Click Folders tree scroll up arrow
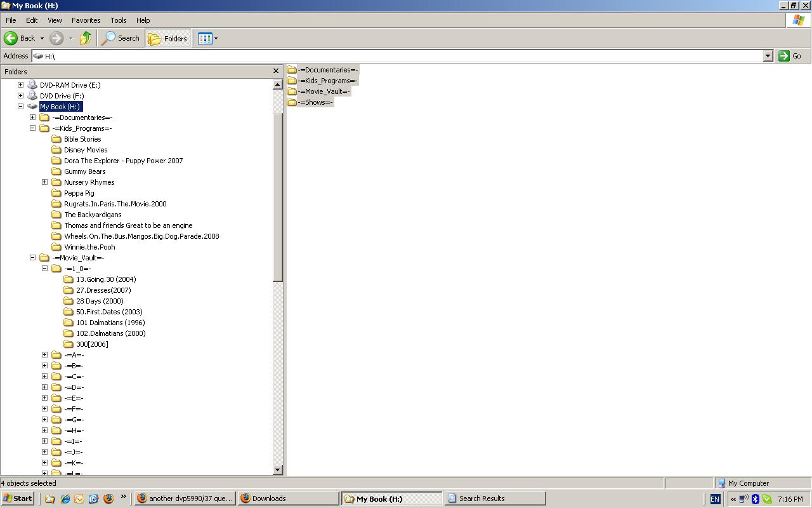Viewport: 812px width, 508px height. coord(277,84)
